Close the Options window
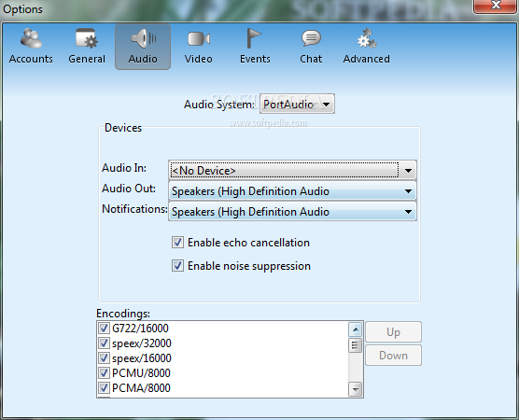519x420 pixels. point(496,6)
